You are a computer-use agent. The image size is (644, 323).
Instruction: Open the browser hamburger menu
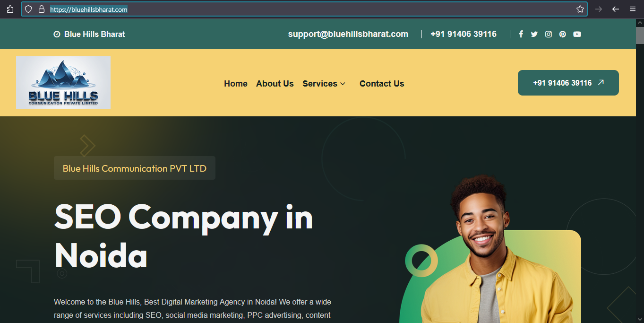[x=633, y=9]
